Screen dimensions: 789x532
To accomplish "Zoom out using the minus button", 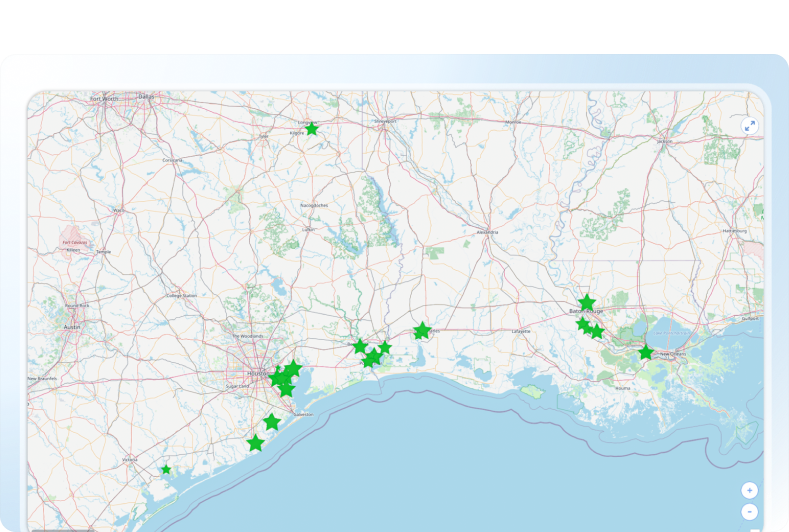I will point(750,511).
